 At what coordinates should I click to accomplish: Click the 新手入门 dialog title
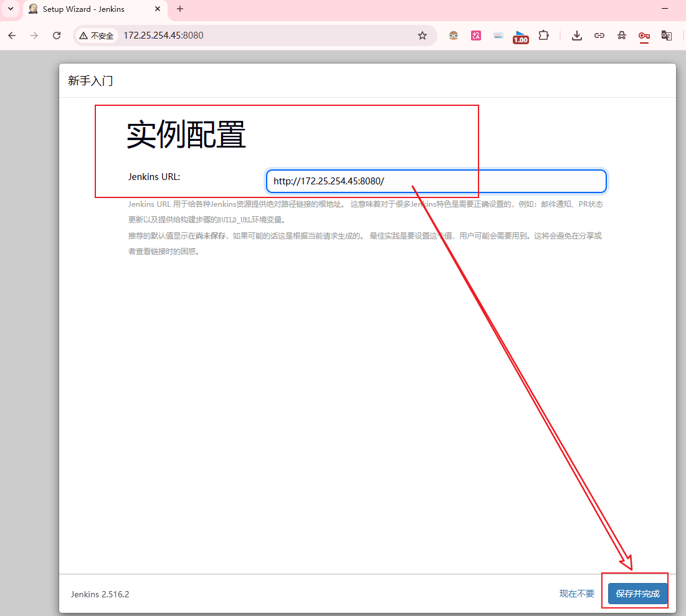(90, 81)
